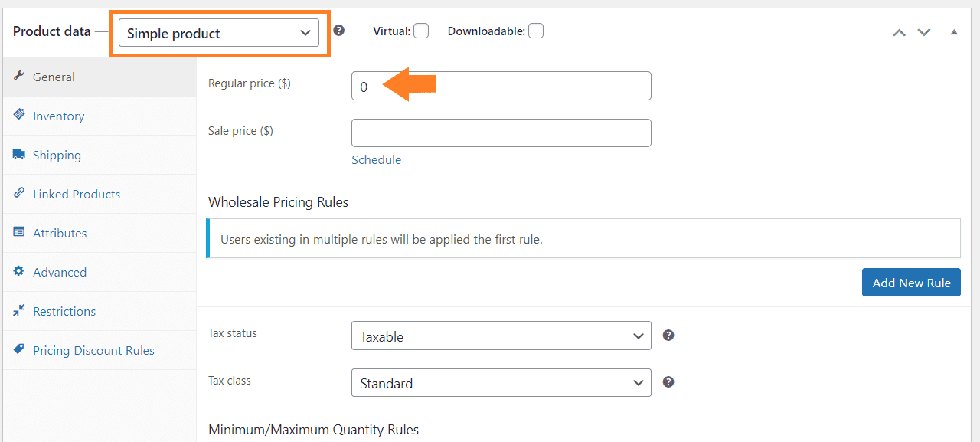
Task: Open the Schedule sale price link
Action: click(x=377, y=159)
